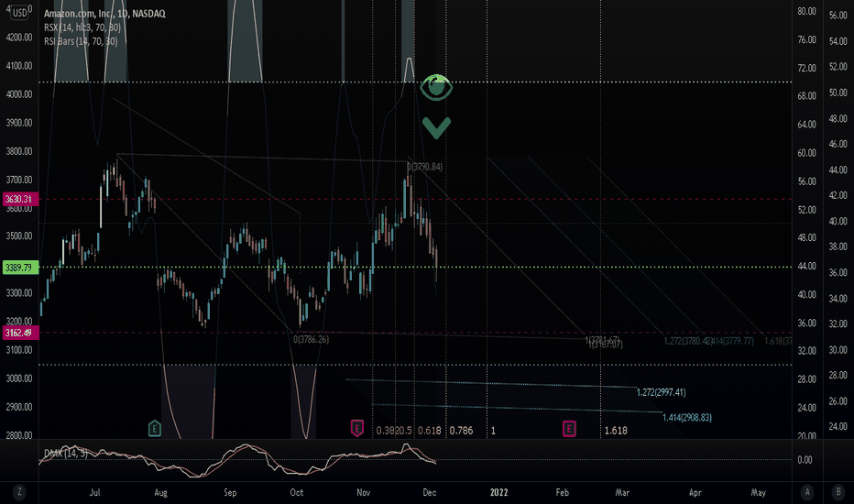This screenshot has height=504, width=854.
Task: Open the pink earnings E marker near February
Action: (x=569, y=429)
